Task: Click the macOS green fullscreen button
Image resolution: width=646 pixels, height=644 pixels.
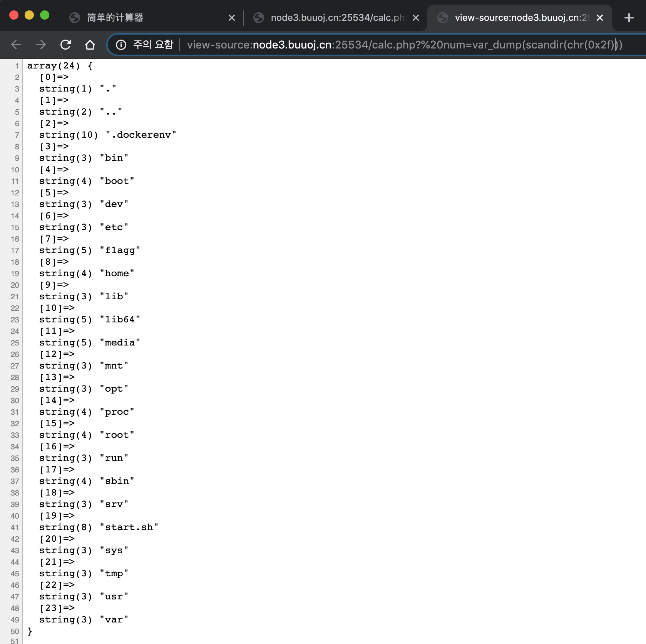Action: (x=45, y=15)
